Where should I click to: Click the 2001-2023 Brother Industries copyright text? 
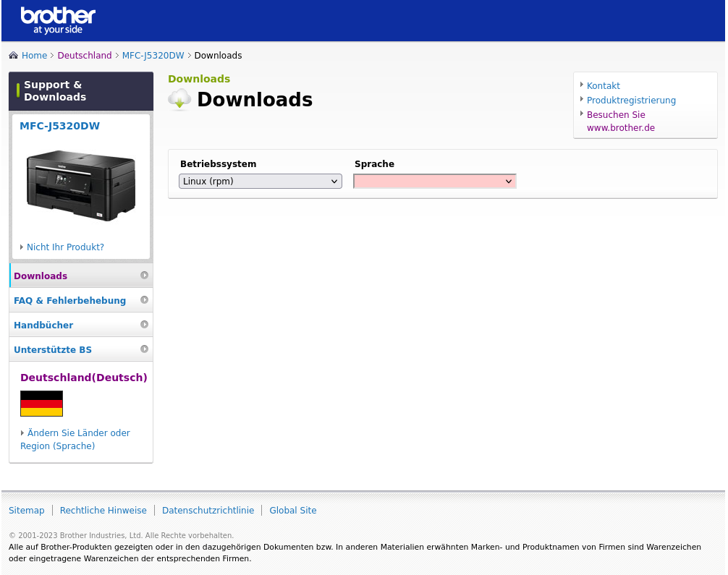pyautogui.click(x=121, y=535)
